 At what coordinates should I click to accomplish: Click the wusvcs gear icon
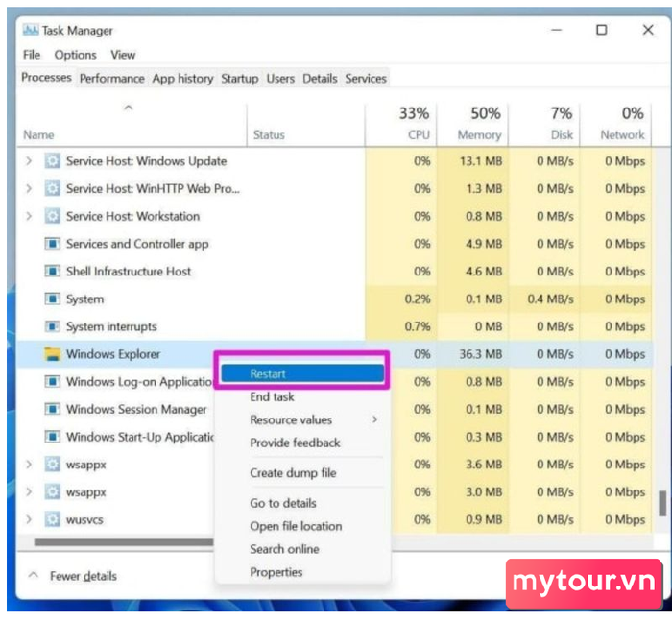coord(52,519)
